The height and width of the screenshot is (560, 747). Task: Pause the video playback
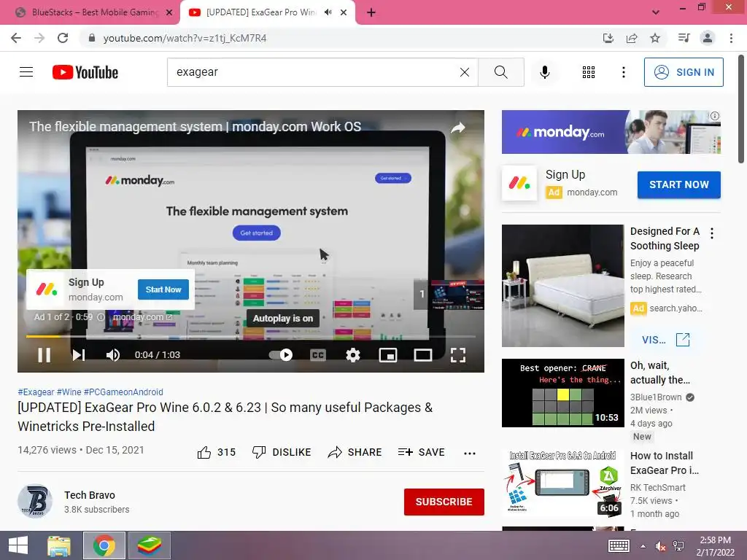[x=44, y=355]
